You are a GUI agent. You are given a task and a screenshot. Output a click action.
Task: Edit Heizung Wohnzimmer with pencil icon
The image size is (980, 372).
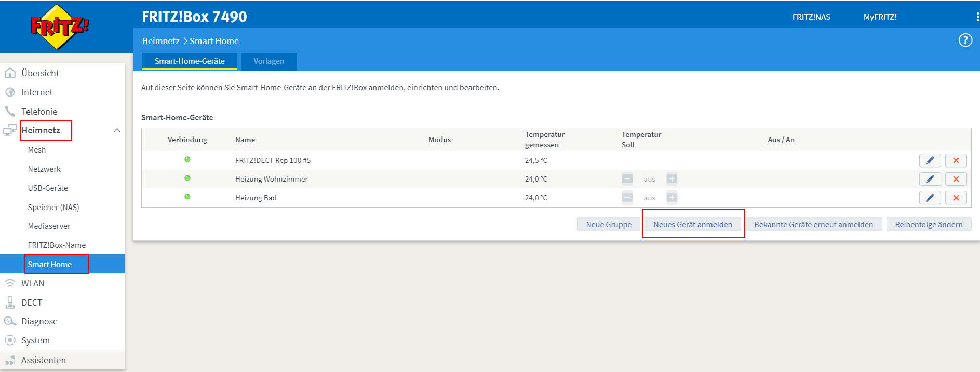coord(930,179)
